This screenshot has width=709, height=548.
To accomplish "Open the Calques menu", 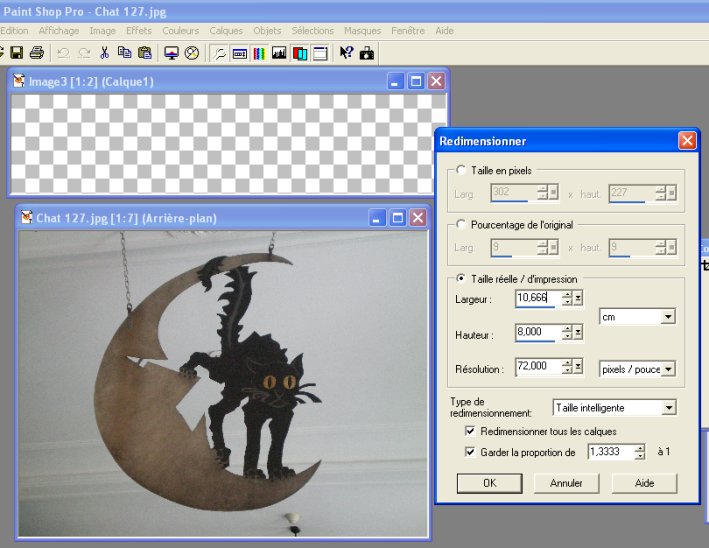I will pos(226,31).
